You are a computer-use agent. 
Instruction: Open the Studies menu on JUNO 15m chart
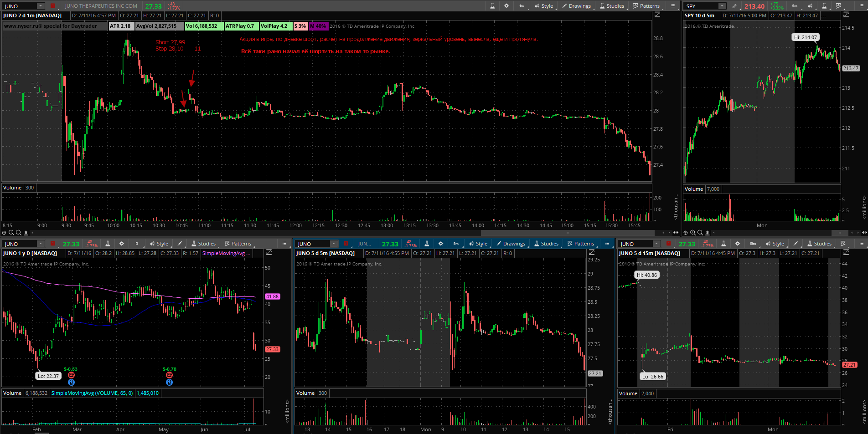click(819, 244)
